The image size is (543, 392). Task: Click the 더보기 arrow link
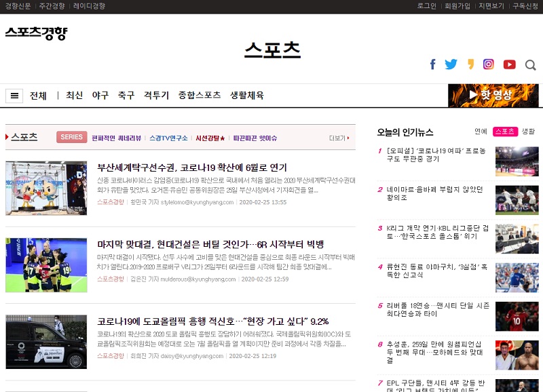coord(339,138)
